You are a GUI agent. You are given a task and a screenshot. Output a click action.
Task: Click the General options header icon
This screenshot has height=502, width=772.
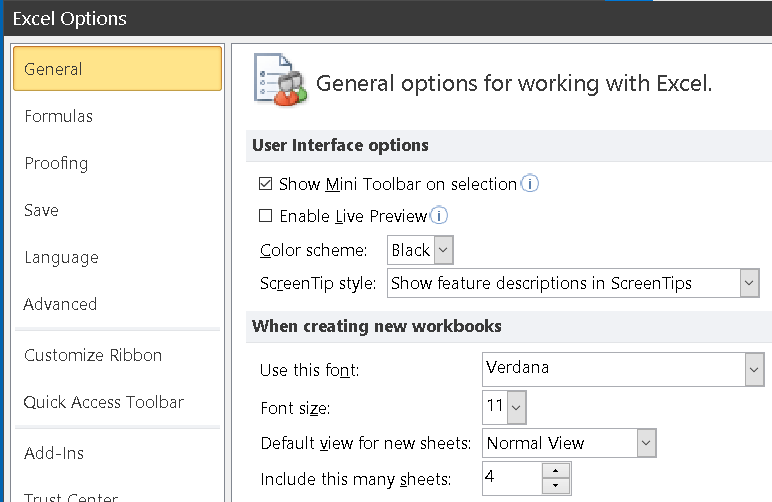point(279,80)
